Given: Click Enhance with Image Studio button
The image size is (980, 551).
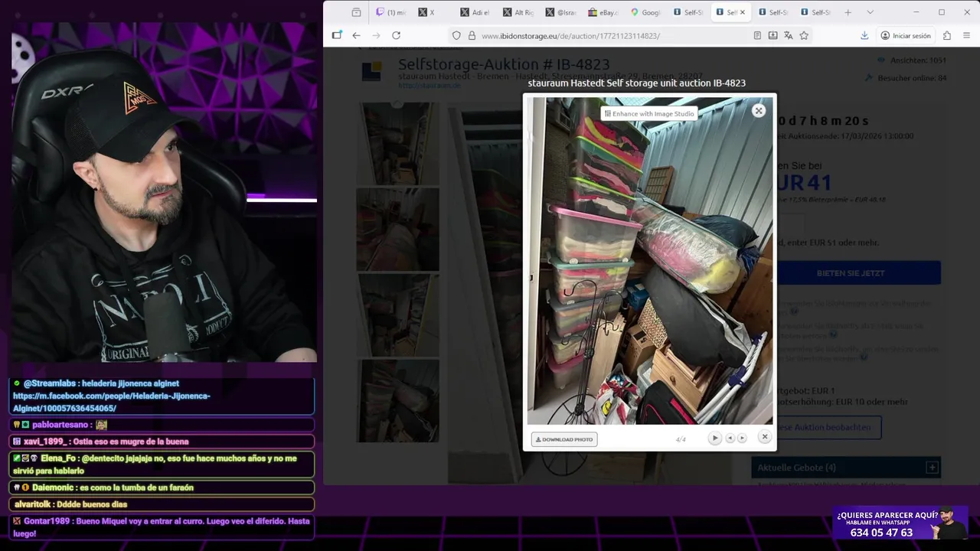Looking at the screenshot, I should (x=649, y=114).
